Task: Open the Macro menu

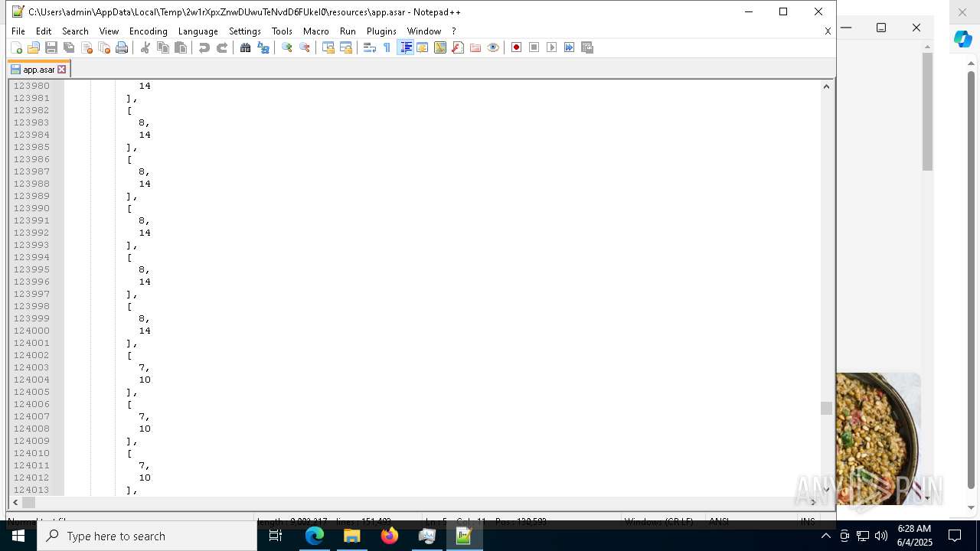Action: pos(316,31)
